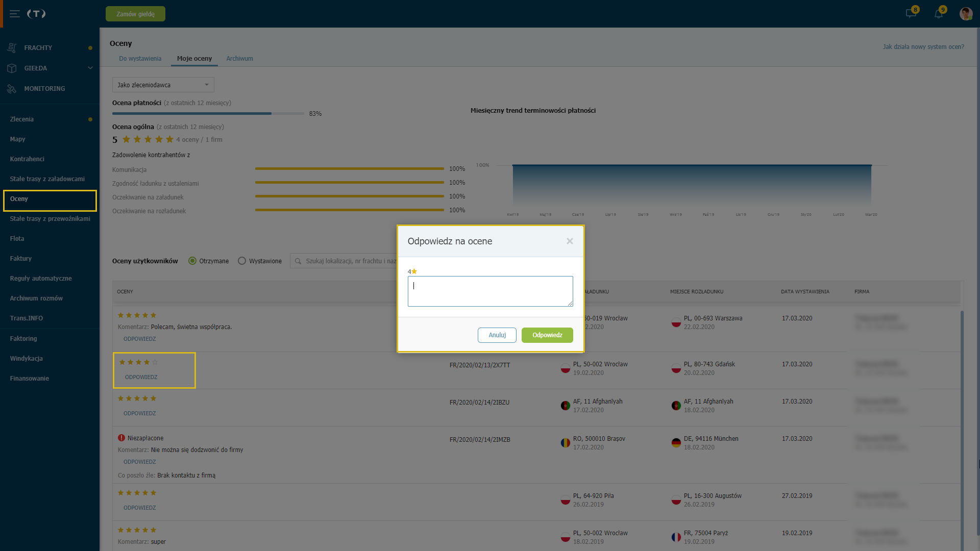The height and width of the screenshot is (551, 980).
Task: Click the star icon in the dialog
Action: pos(414,271)
